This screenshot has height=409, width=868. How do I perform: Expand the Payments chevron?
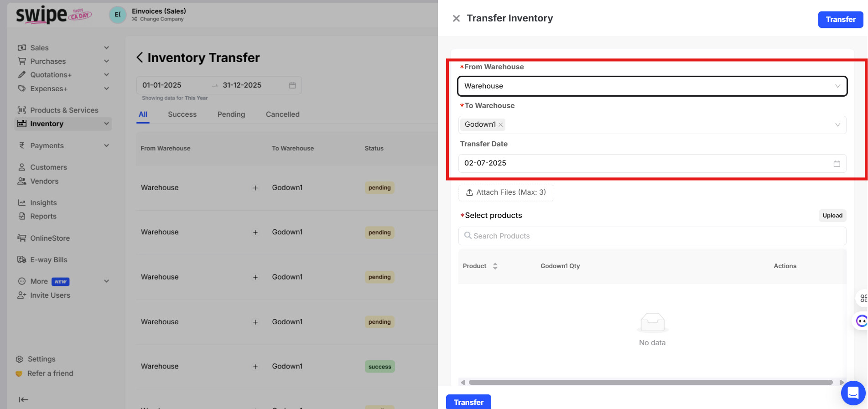pos(106,146)
